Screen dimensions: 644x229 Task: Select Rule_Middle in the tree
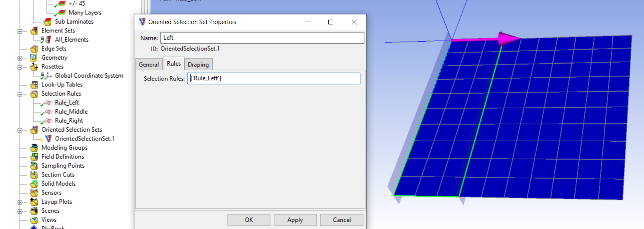(71, 112)
